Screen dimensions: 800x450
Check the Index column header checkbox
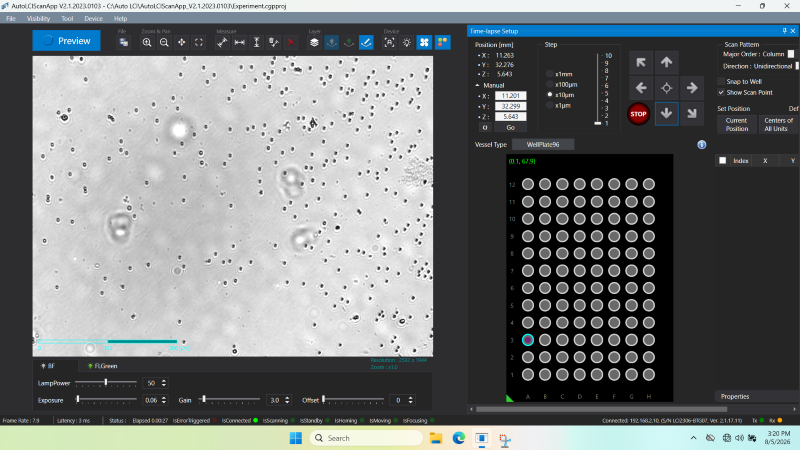pyautogui.click(x=722, y=161)
